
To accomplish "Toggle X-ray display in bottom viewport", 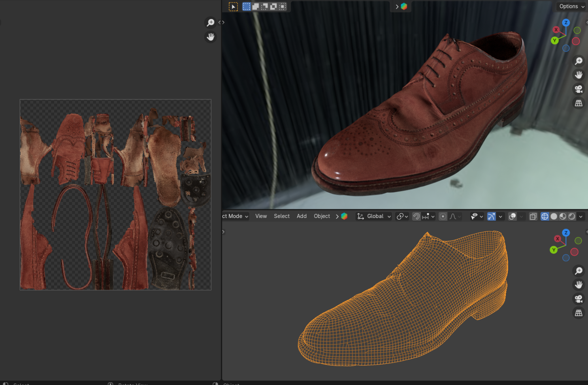I will pyautogui.click(x=533, y=216).
